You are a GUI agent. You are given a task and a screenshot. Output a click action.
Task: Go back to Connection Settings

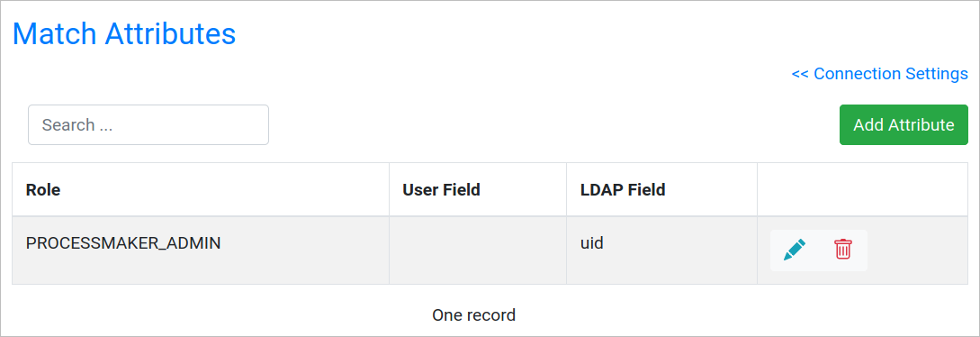tap(879, 74)
